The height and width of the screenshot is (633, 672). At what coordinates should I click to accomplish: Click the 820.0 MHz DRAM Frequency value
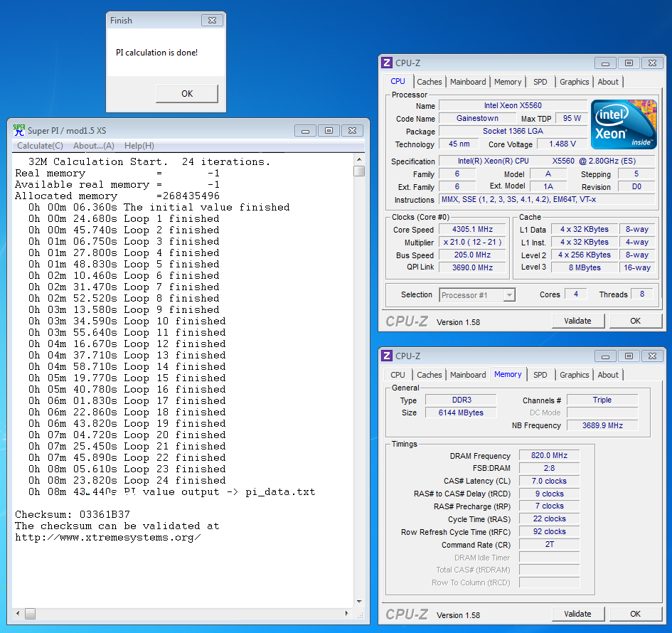[x=549, y=456]
